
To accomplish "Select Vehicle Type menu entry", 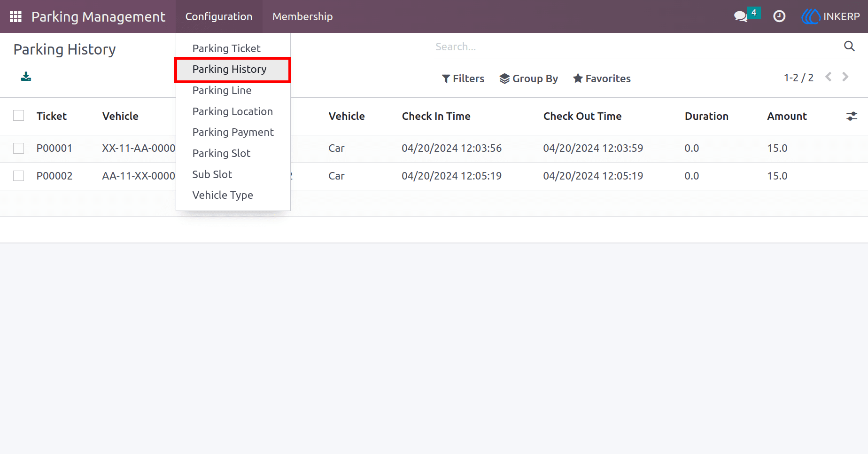I will [x=233, y=195].
